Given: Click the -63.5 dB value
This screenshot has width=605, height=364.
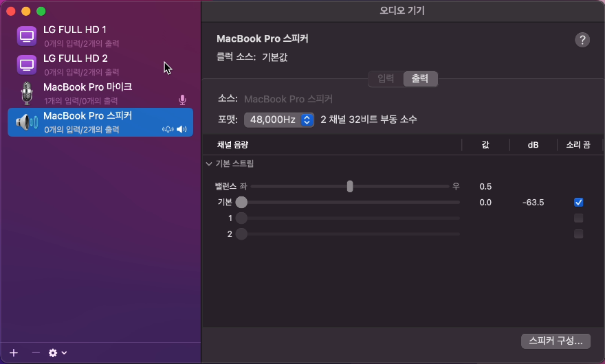Looking at the screenshot, I should [x=533, y=203].
